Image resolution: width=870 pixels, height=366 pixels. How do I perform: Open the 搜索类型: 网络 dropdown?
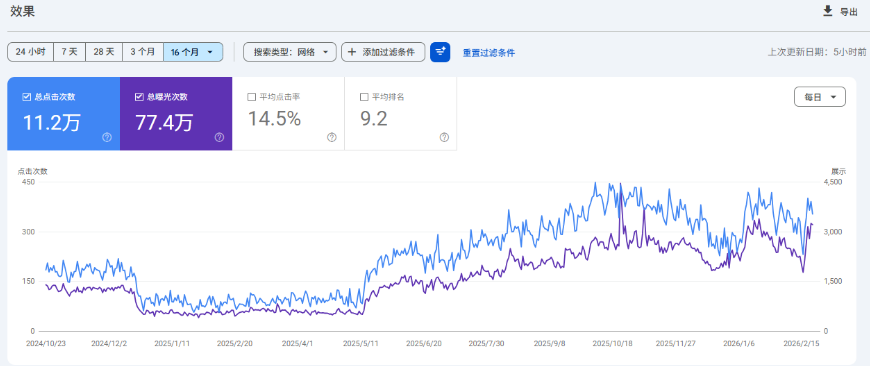click(x=290, y=52)
